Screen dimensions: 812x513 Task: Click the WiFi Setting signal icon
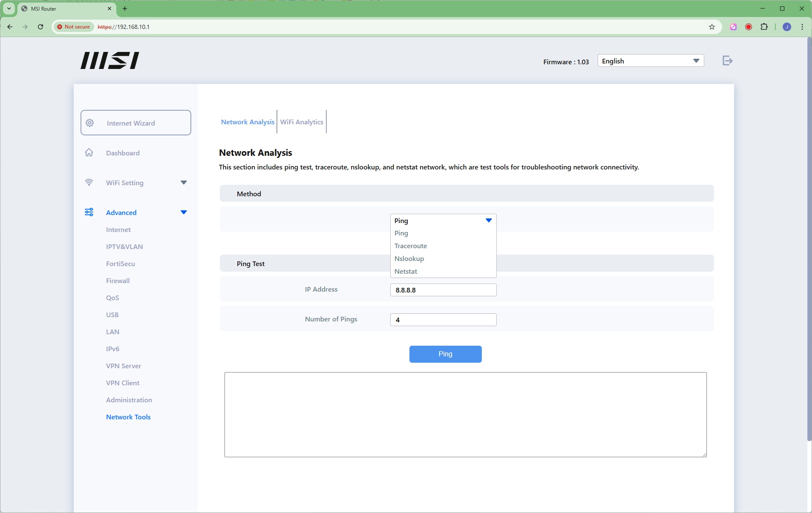click(x=89, y=183)
